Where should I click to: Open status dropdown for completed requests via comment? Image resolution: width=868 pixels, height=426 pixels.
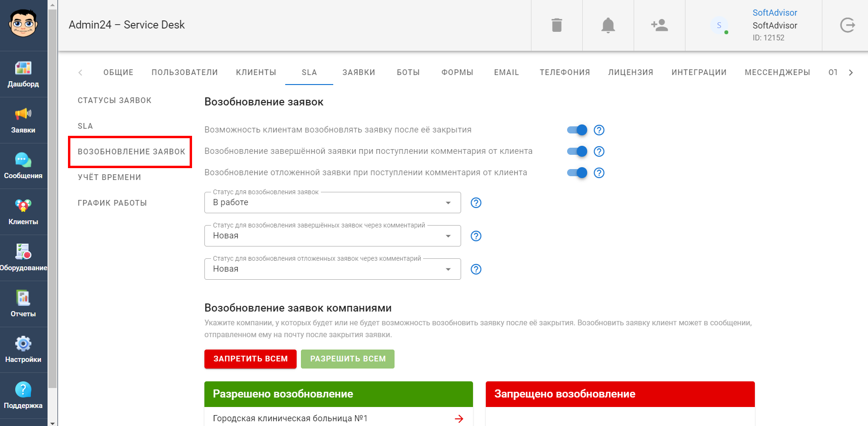pos(333,236)
